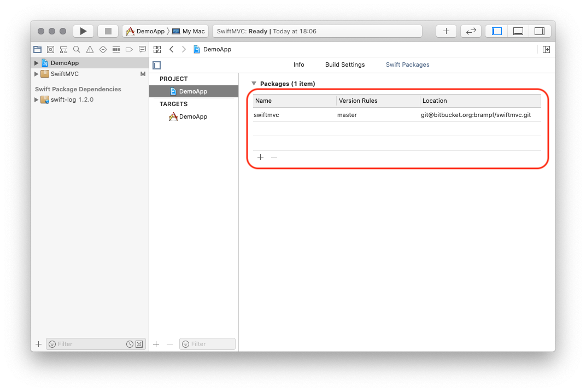Open the Project navigator folder icon
586x392 pixels.
[x=37, y=49]
